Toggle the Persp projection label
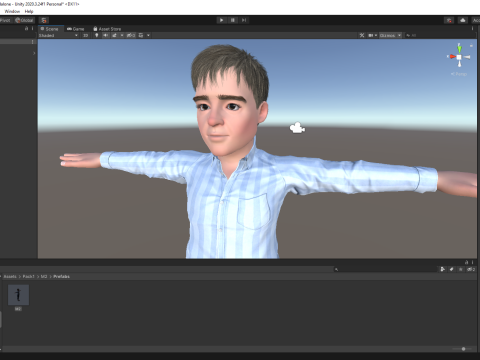Image resolution: width=480 pixels, height=360 pixels. click(x=459, y=74)
